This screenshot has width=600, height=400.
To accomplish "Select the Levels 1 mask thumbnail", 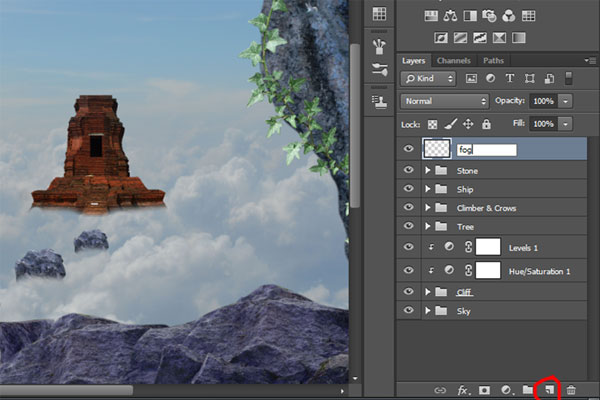I will 487,247.
